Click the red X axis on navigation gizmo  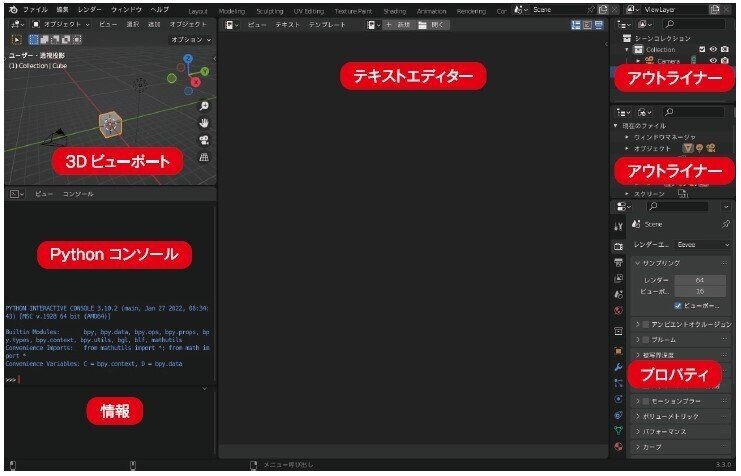coord(196,82)
